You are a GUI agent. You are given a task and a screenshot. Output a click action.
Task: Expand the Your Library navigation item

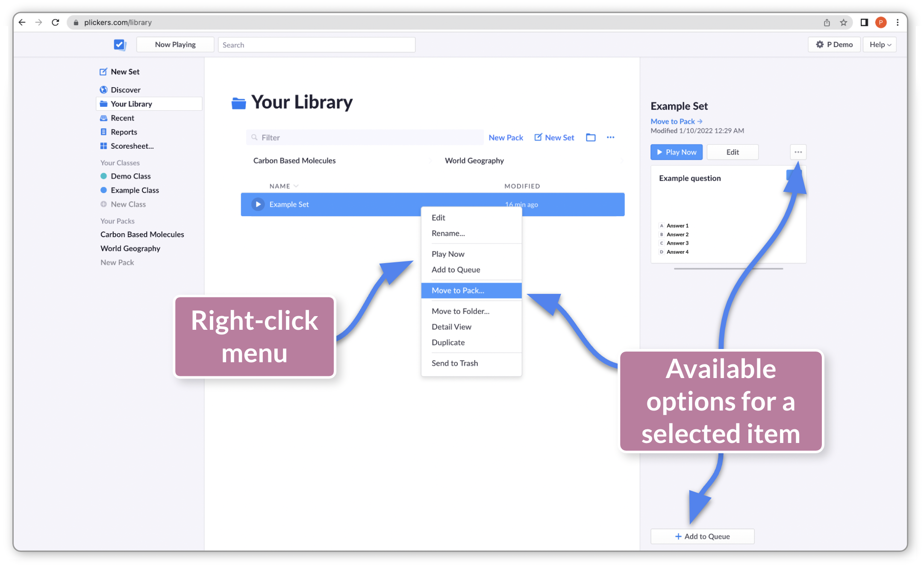(x=131, y=103)
